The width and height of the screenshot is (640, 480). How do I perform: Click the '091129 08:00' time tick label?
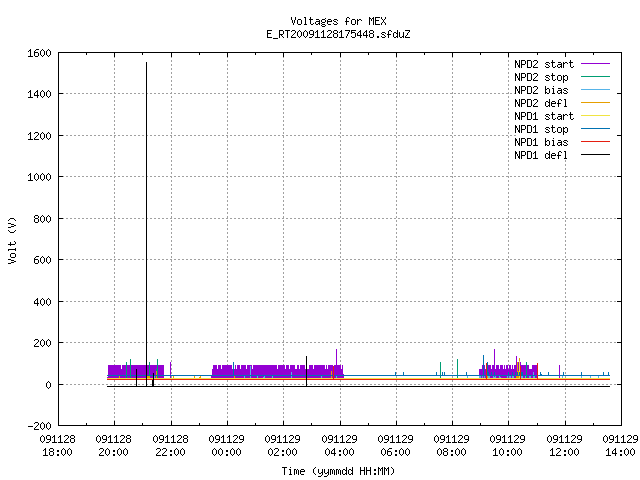(x=451, y=446)
